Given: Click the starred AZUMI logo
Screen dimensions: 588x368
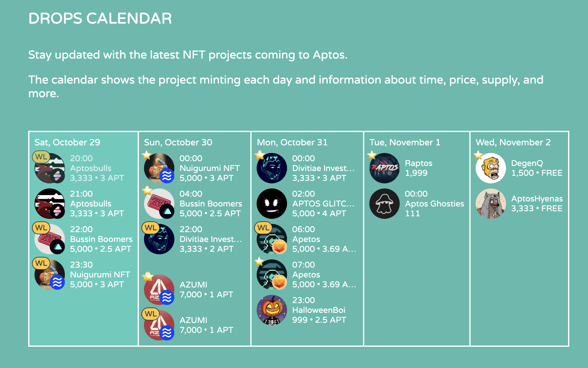Looking at the screenshot, I should (158, 289).
